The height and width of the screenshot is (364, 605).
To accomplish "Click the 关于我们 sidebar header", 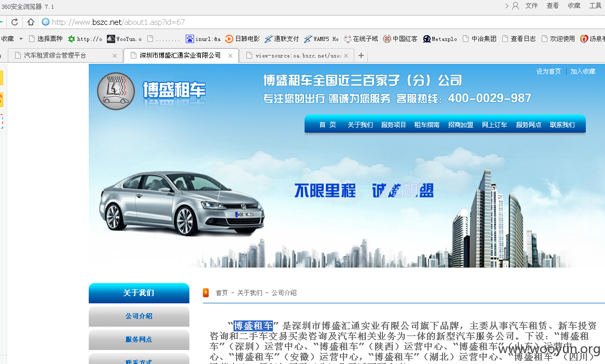I will 139,293.
